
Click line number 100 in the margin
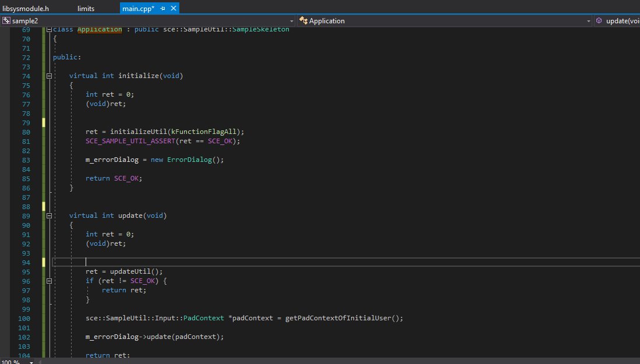(24, 319)
